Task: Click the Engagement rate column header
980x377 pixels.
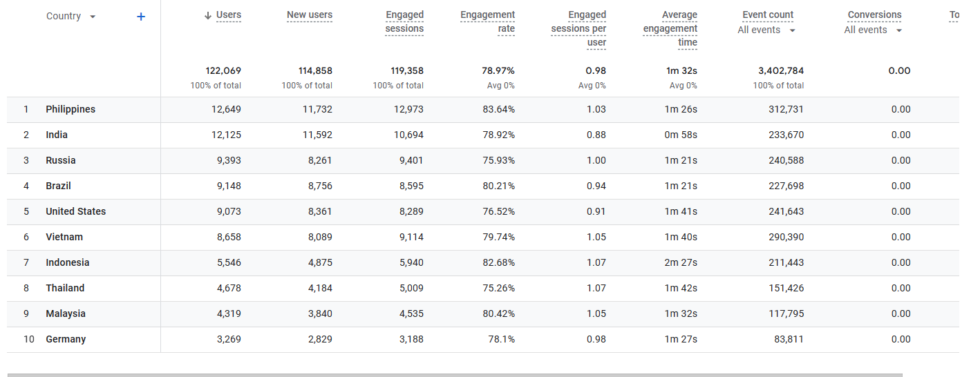Action: tap(488, 22)
